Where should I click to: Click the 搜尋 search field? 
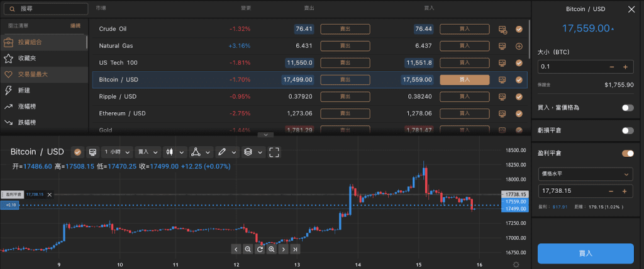(x=44, y=9)
